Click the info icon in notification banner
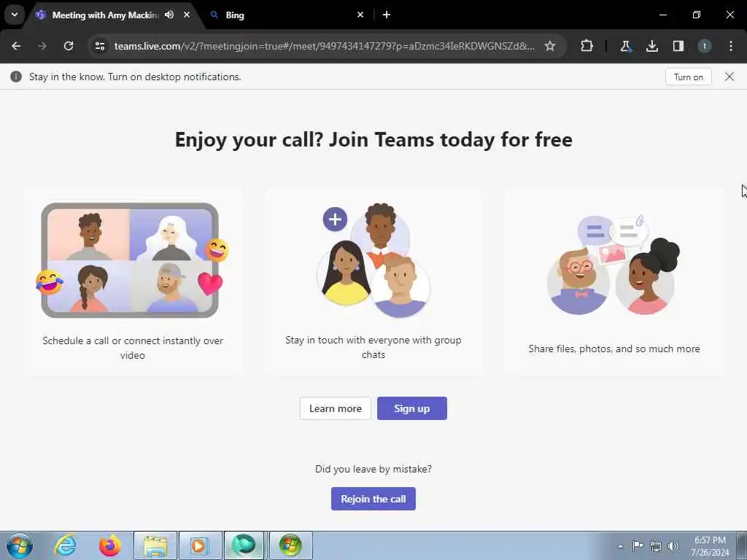747x560 pixels. (x=16, y=77)
